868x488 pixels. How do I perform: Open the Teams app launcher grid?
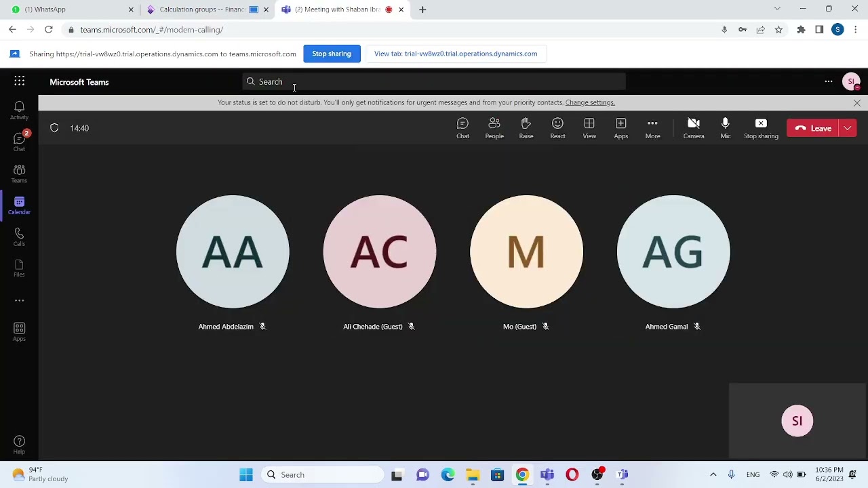pos(19,81)
